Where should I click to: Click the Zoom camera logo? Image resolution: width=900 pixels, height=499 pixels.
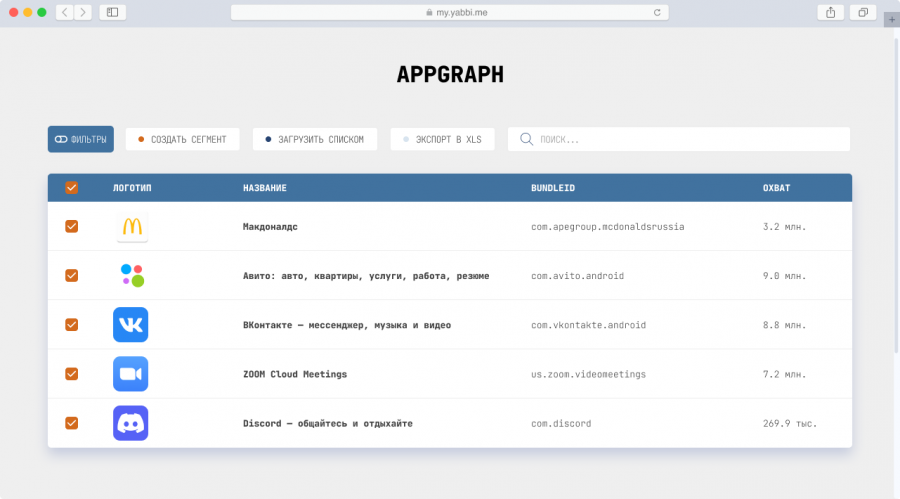pyautogui.click(x=130, y=374)
